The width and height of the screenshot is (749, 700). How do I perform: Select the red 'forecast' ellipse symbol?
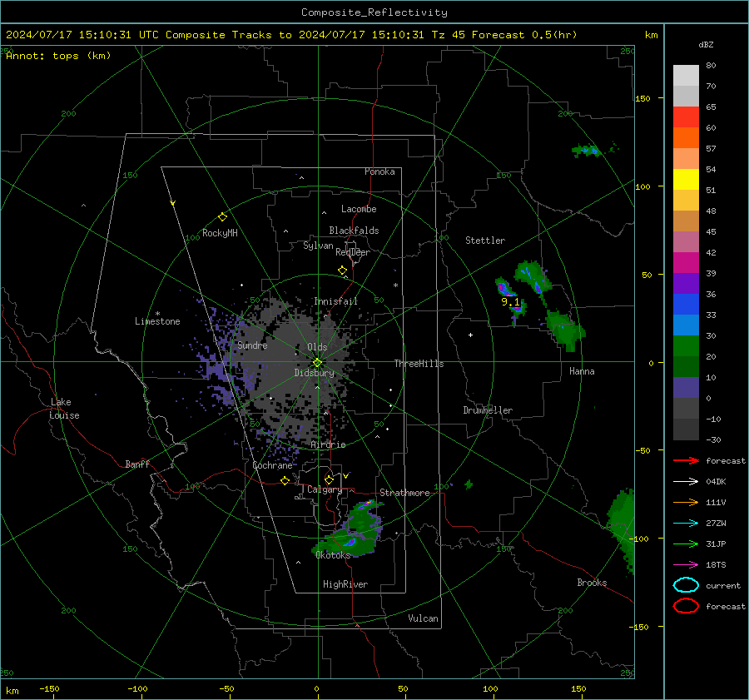click(x=686, y=606)
